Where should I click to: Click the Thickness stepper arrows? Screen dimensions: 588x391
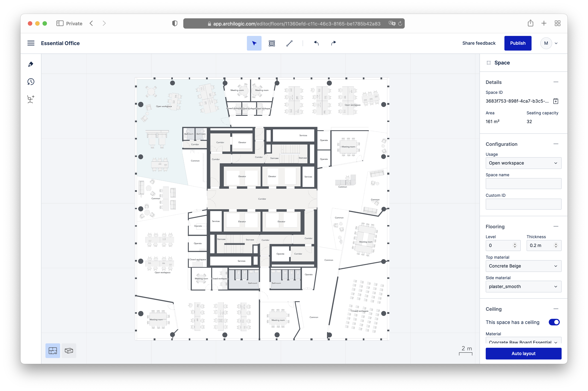pyautogui.click(x=556, y=245)
